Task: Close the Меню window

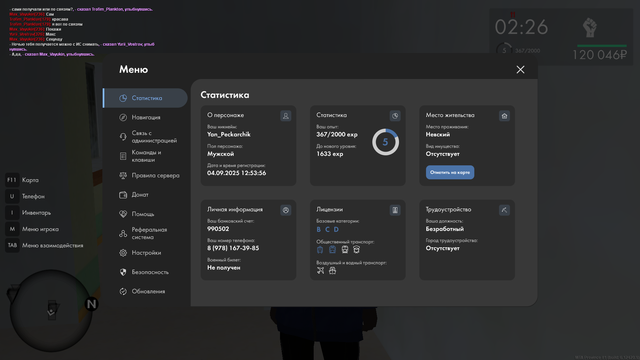Action: click(x=520, y=70)
